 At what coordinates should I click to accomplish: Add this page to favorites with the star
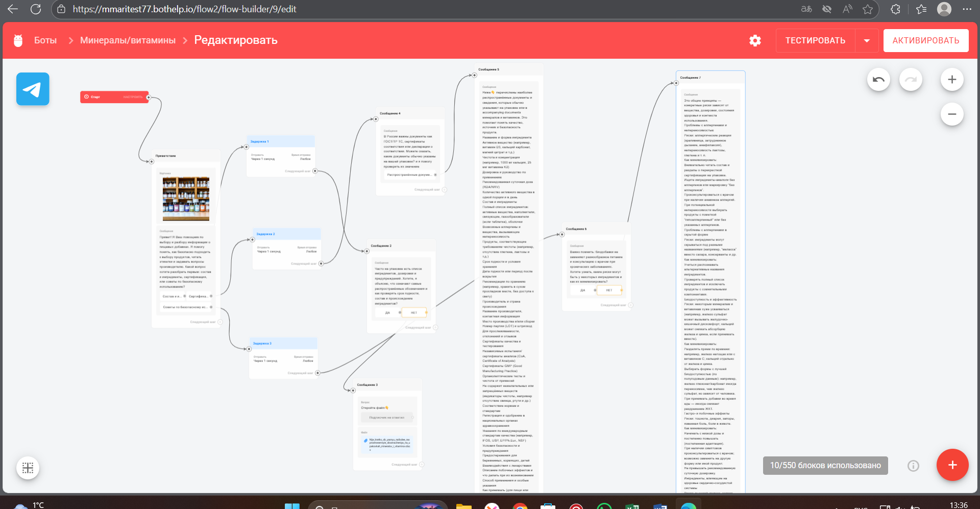[868, 9]
